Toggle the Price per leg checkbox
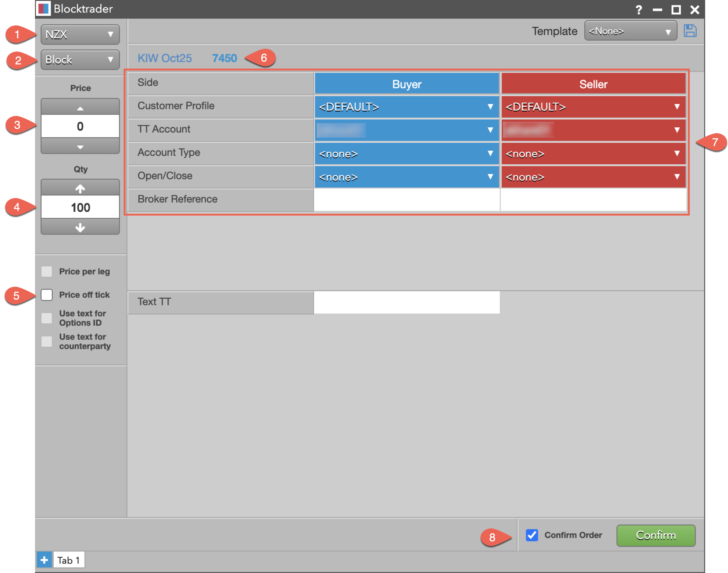Viewport: 728px width, 573px height. pyautogui.click(x=47, y=271)
